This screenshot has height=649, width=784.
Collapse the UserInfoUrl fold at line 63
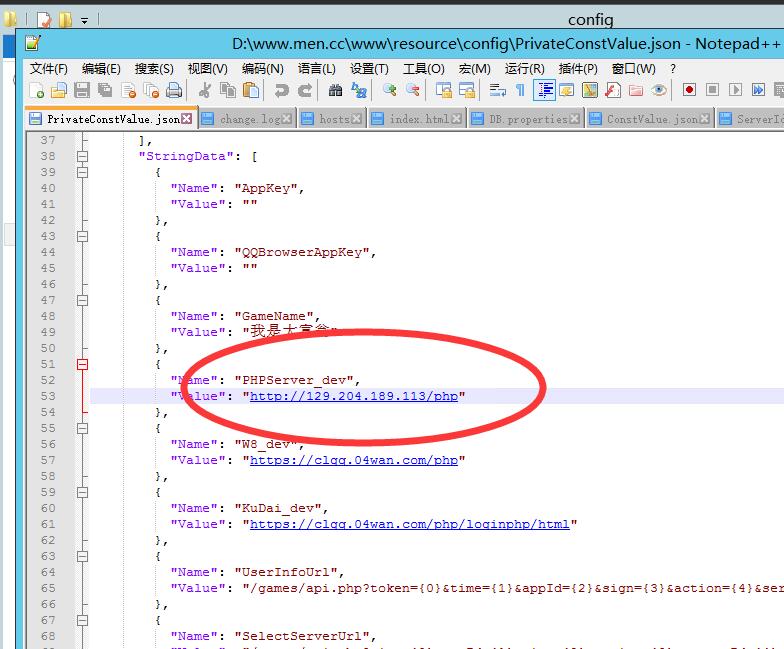[82, 556]
